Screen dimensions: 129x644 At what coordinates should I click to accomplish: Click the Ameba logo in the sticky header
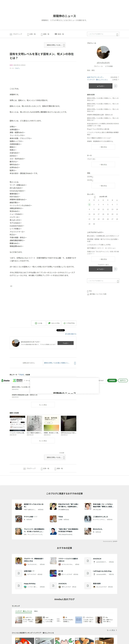(x=5, y=381)
